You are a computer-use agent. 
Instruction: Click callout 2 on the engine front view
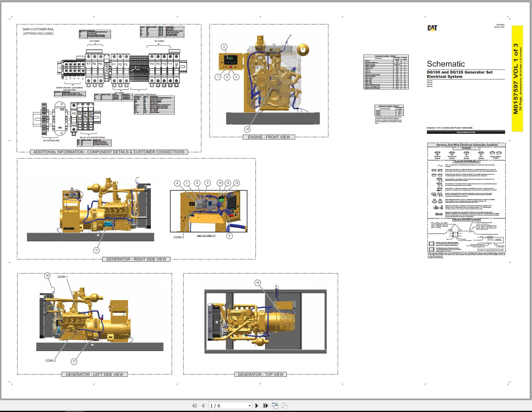[224, 47]
